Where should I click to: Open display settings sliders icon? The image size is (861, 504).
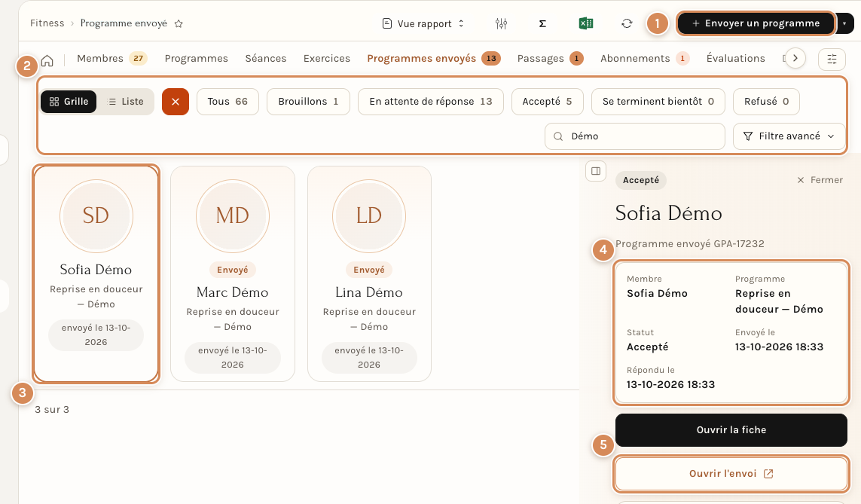coord(501,23)
